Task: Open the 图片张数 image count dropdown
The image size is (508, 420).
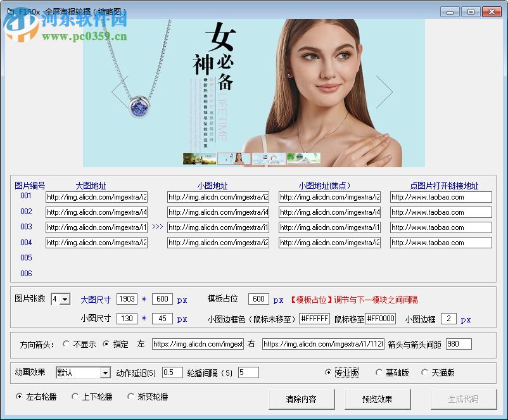Action: (65, 299)
